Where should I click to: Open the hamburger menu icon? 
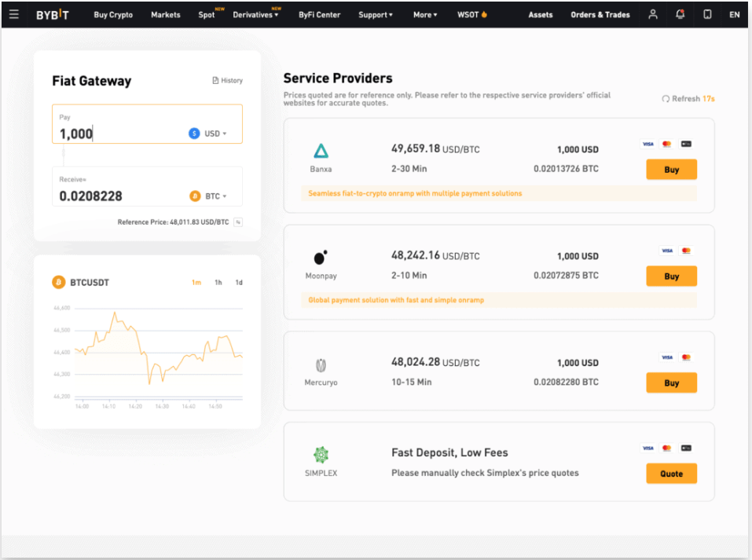click(x=14, y=14)
